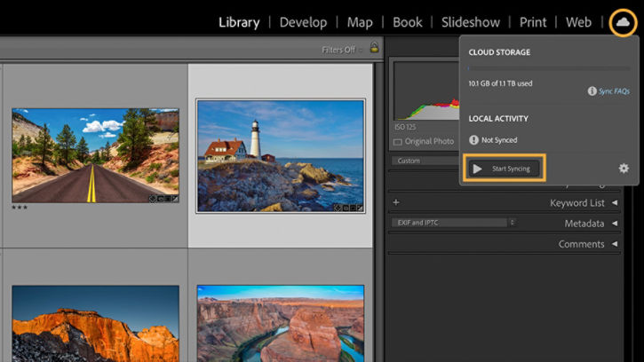Image resolution: width=644 pixels, height=362 pixels.
Task: Click the Not Synced alert icon
Action: [x=473, y=140]
